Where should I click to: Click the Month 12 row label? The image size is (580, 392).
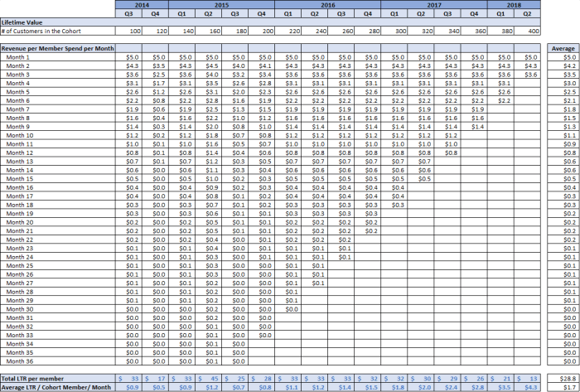click(x=20, y=152)
